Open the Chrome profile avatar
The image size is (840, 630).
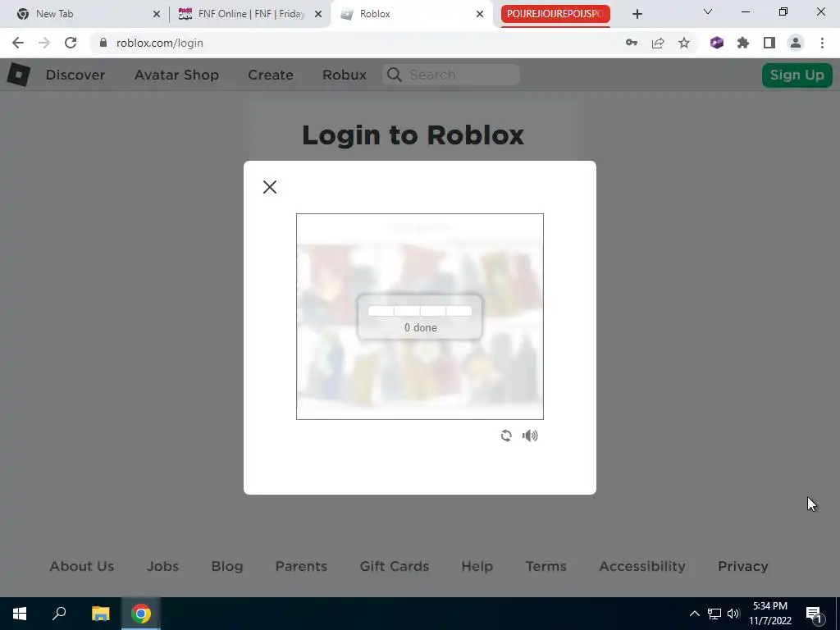point(796,43)
